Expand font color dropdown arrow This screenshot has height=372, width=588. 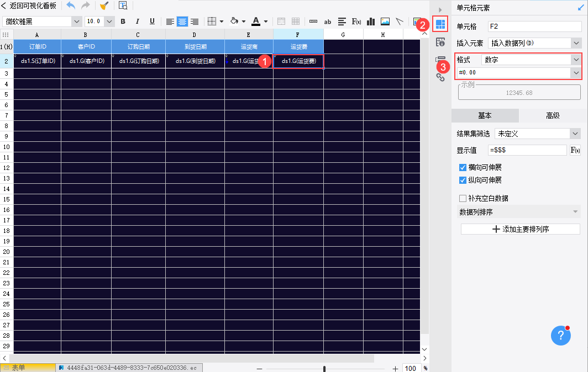266,22
